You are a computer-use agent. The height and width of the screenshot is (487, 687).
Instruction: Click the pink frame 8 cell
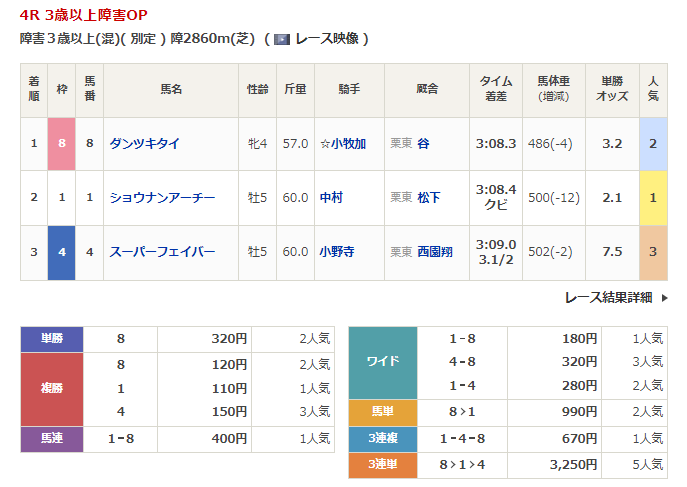coord(62,143)
